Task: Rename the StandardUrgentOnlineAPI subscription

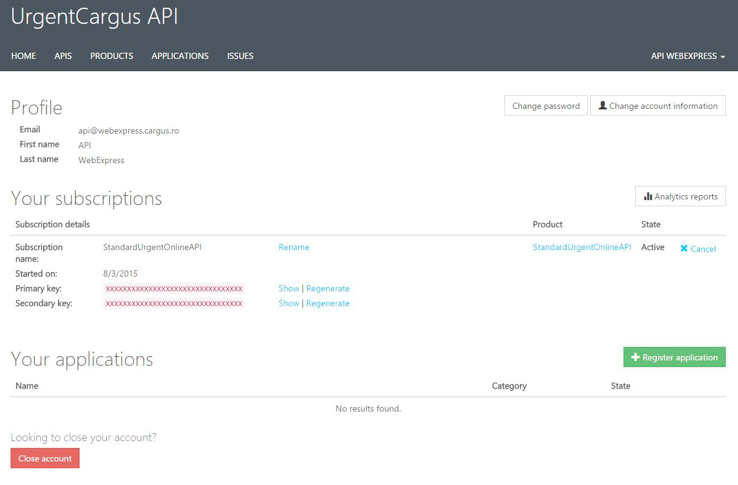Action: 293,247
